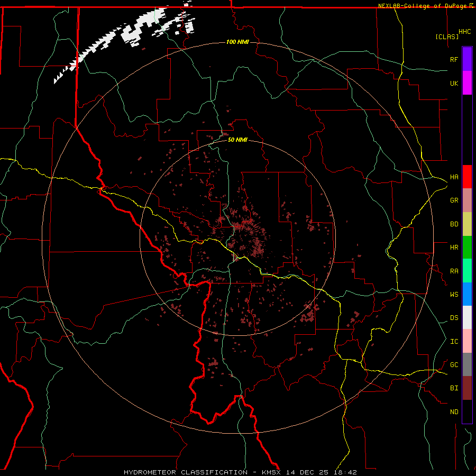Click the UK magenta legend swatch
Image resolution: width=476 pixels, height=476 pixels.
pos(467,83)
